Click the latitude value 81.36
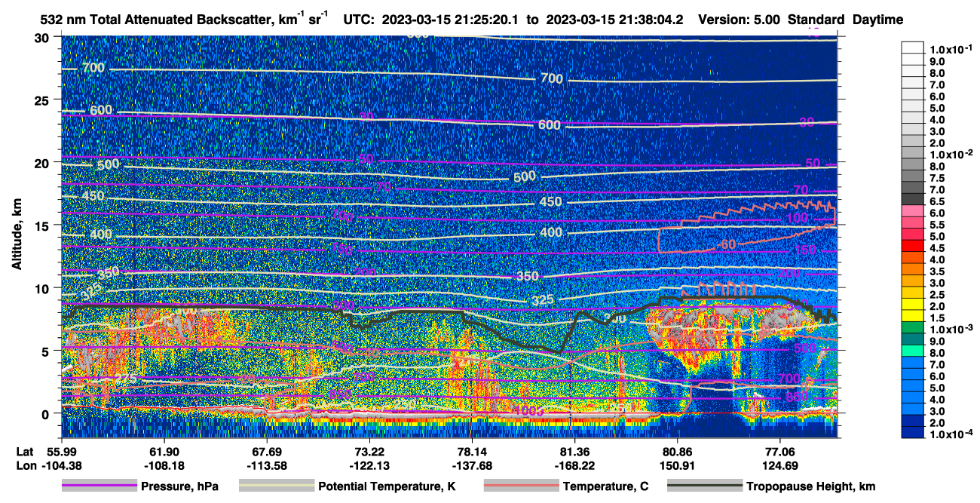This screenshot has width=980, height=503. tap(574, 451)
